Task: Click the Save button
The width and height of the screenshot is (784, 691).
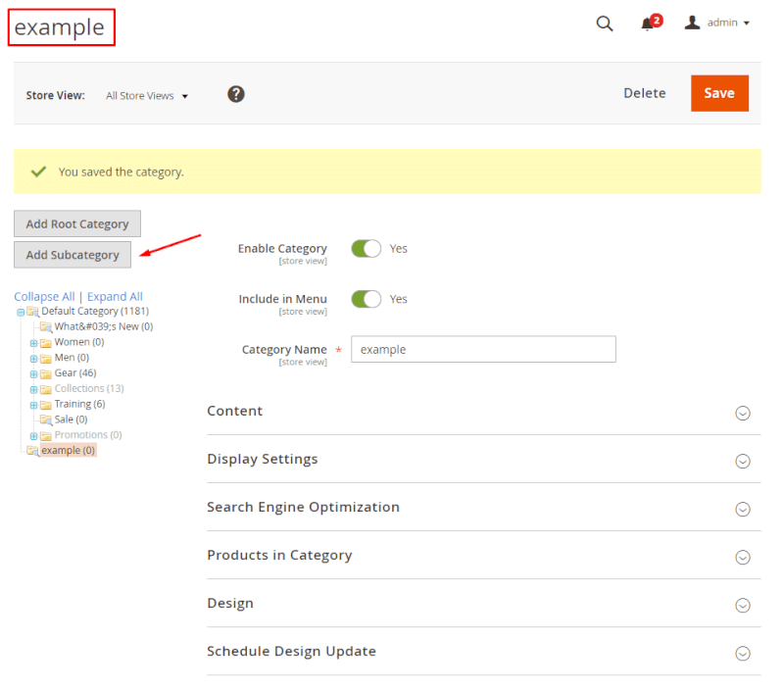Action: tap(719, 93)
